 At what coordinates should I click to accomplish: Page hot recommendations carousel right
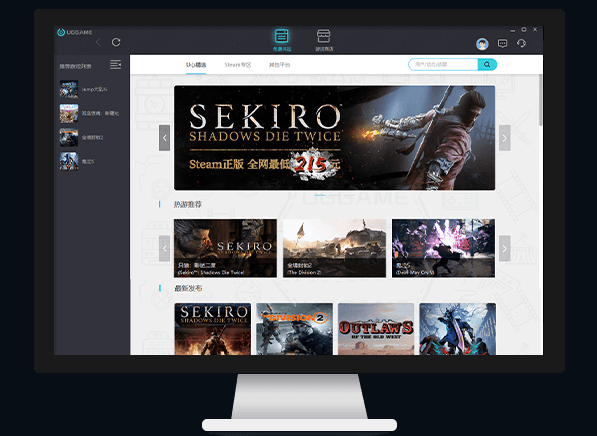coord(504,248)
